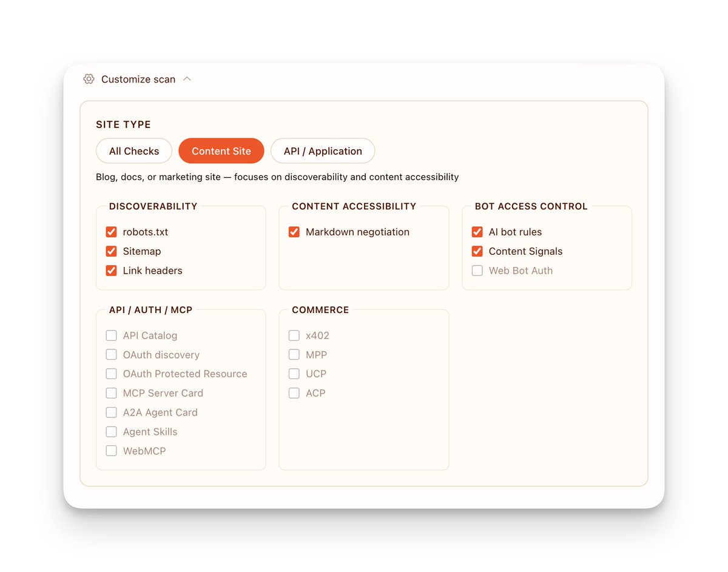The height and width of the screenshot is (572, 728).
Task: Collapse the Customize scan chevron
Action: tap(187, 79)
